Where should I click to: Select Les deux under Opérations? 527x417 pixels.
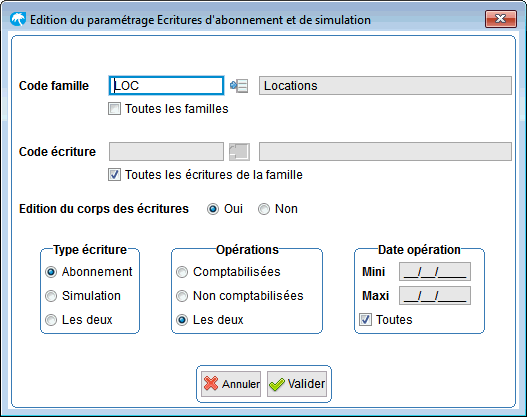coord(182,320)
